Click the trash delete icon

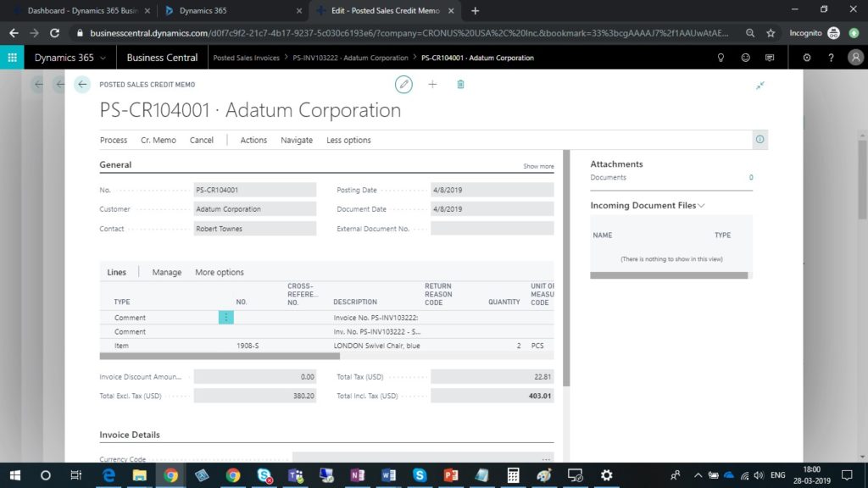tap(460, 85)
